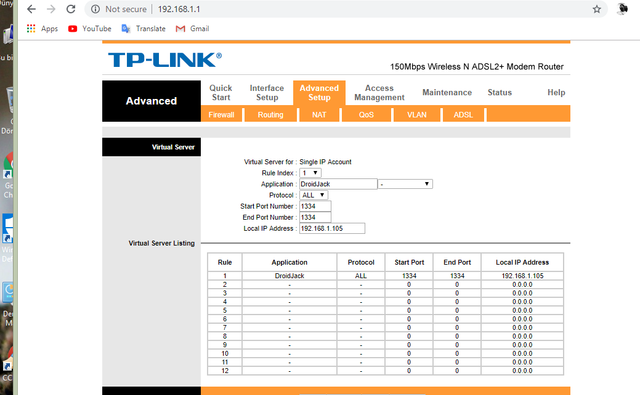
Task: Open the Translate bookmark
Action: (x=143, y=29)
